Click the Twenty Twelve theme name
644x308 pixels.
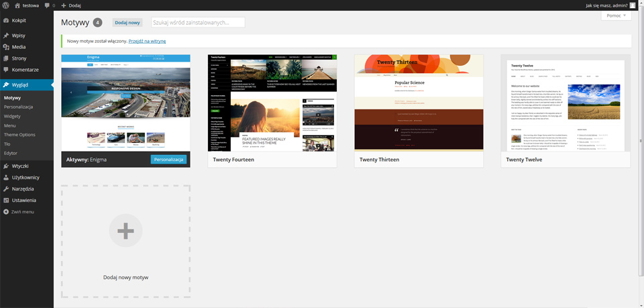[524, 160]
